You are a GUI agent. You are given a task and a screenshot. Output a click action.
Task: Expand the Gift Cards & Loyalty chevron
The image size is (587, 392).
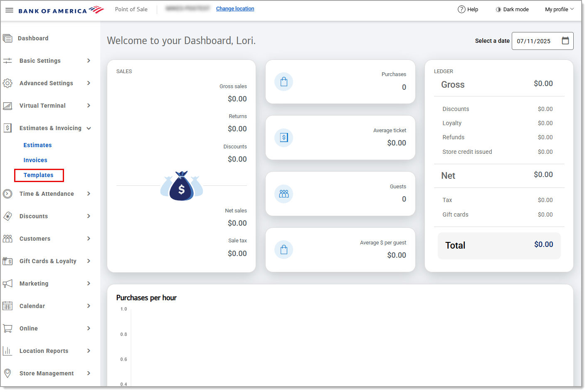[x=89, y=261]
